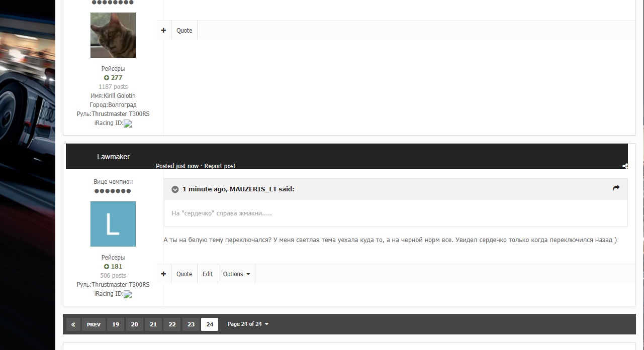
Task: Click the arrow icon in the quoted post header
Action: coord(616,188)
